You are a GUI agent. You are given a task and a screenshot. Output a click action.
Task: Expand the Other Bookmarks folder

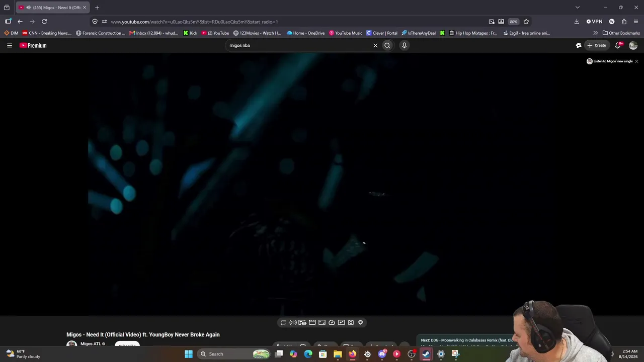pyautogui.click(x=621, y=33)
